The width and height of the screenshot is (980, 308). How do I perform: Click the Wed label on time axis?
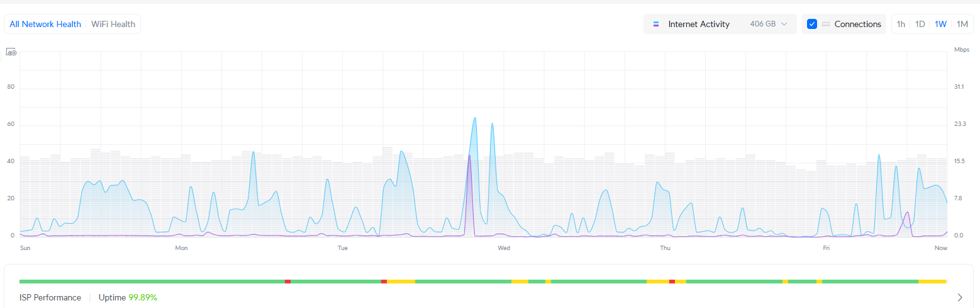coord(504,248)
